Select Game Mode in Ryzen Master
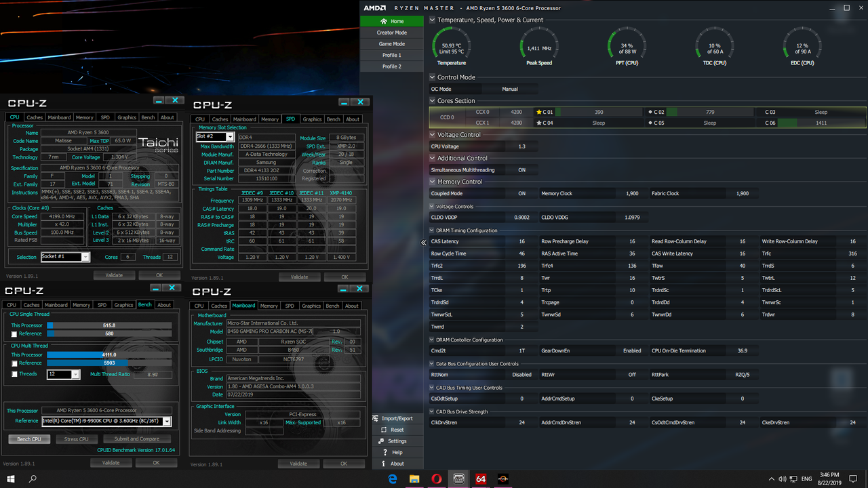This screenshot has height=488, width=868. (x=391, y=43)
